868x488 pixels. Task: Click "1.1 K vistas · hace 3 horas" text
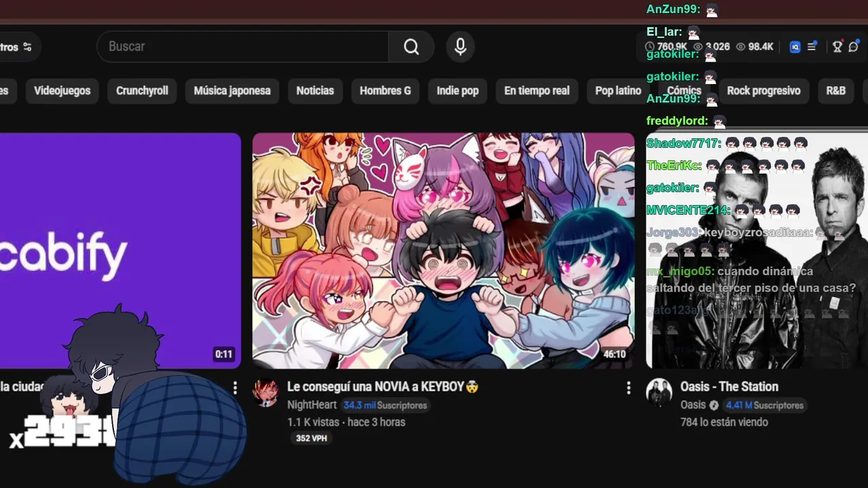pos(346,422)
